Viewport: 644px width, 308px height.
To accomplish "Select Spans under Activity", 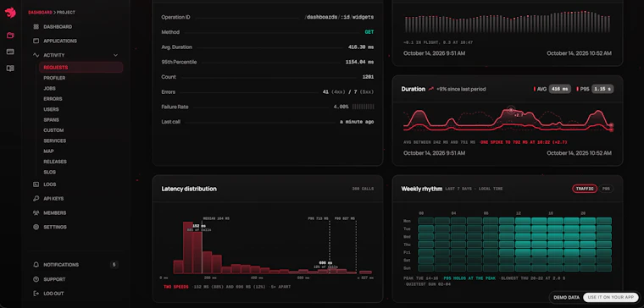I will pyautogui.click(x=51, y=120).
